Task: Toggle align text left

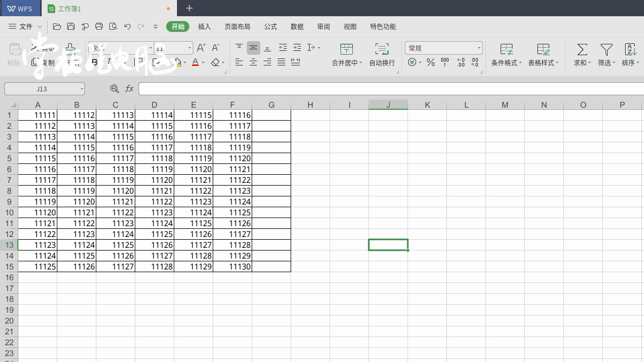Action: (239, 63)
